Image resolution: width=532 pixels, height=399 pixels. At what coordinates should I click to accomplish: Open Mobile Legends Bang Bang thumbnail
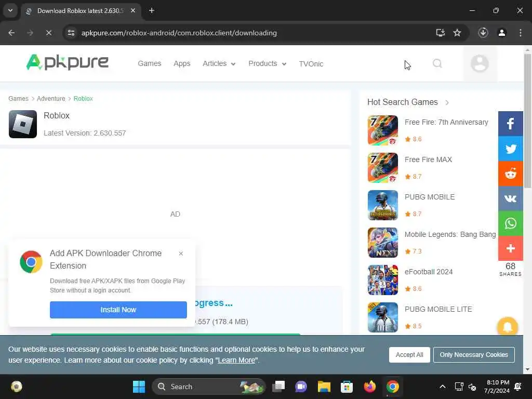(x=383, y=242)
